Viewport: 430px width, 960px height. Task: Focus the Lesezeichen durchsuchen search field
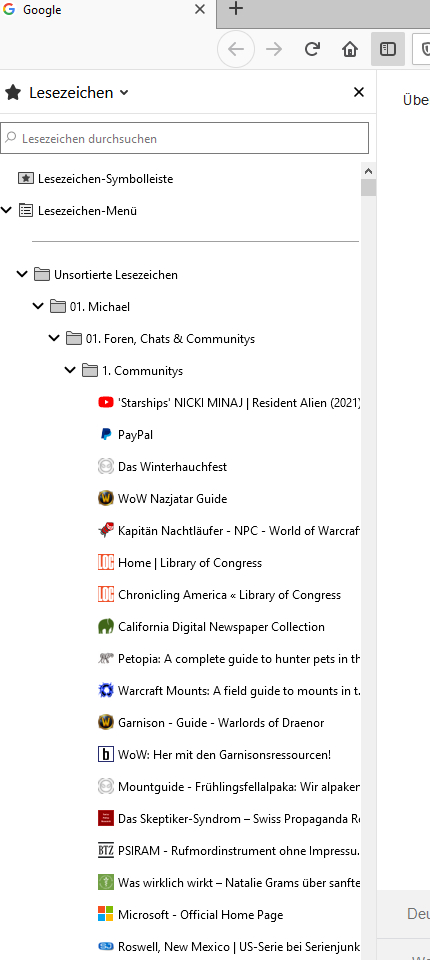tap(184, 138)
